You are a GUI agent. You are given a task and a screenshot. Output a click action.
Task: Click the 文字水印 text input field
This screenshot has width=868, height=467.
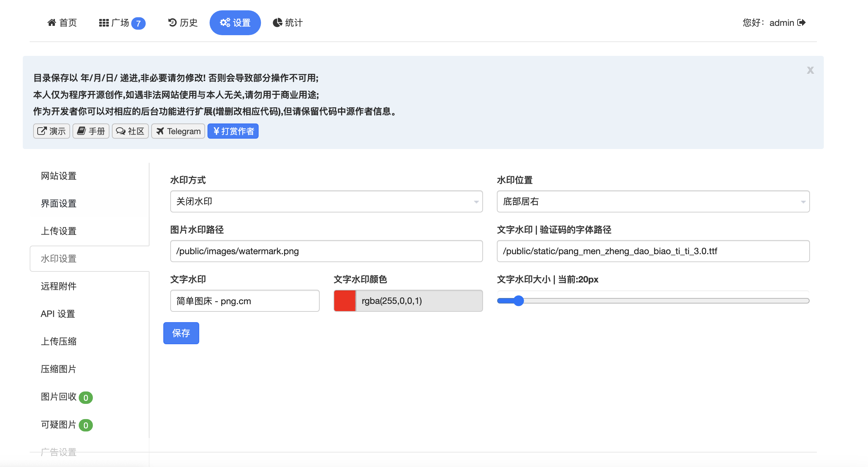pyautogui.click(x=245, y=301)
